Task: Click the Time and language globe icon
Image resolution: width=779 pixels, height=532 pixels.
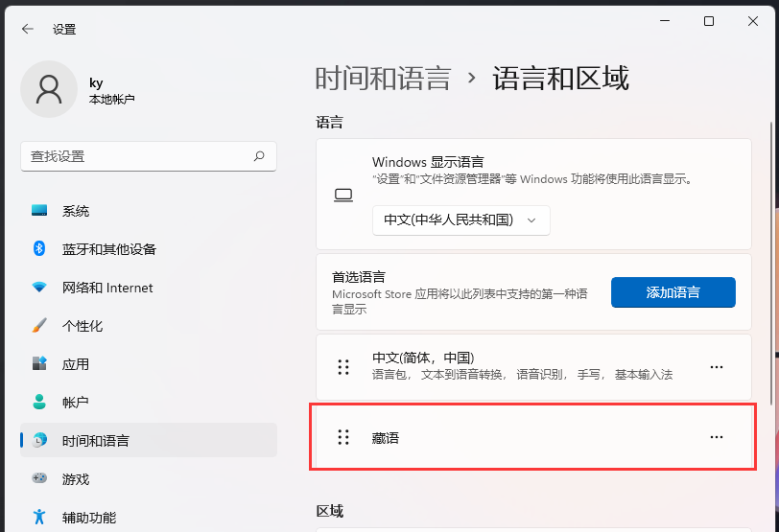Action: point(39,440)
